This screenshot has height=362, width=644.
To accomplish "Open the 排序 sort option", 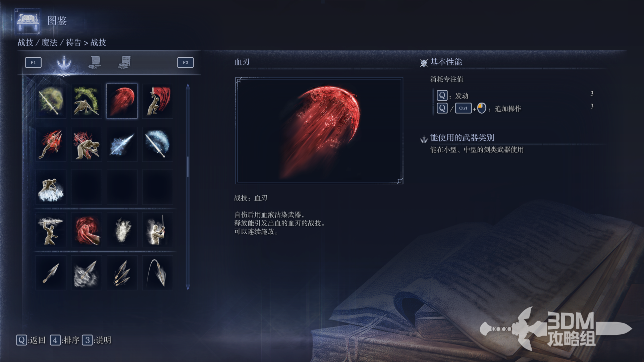I will click(65, 340).
